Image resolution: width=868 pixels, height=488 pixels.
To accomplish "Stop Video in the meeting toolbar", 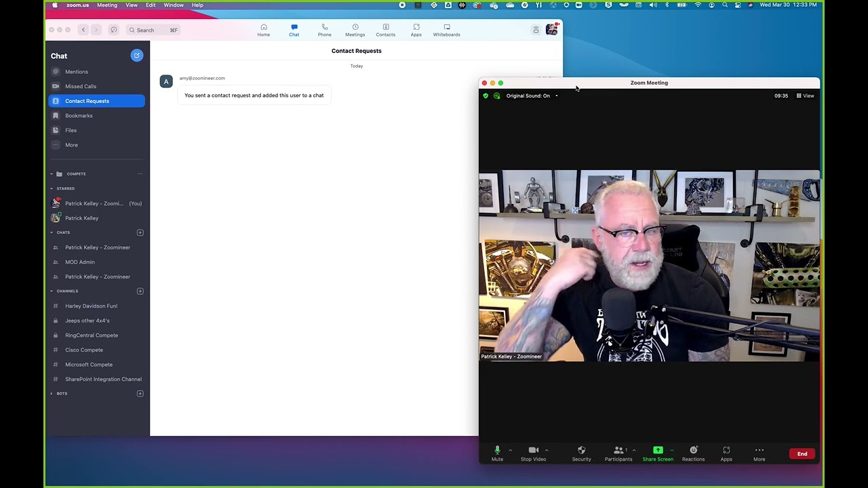I will tap(533, 453).
